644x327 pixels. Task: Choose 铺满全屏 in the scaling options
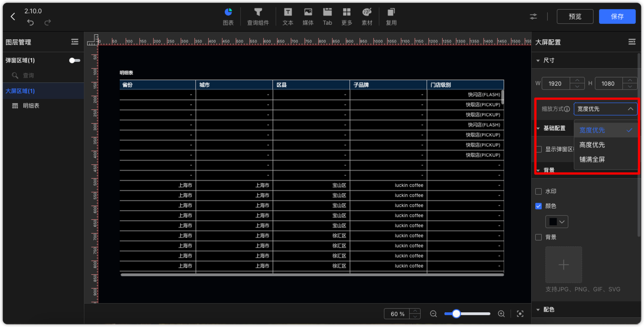[x=592, y=159]
